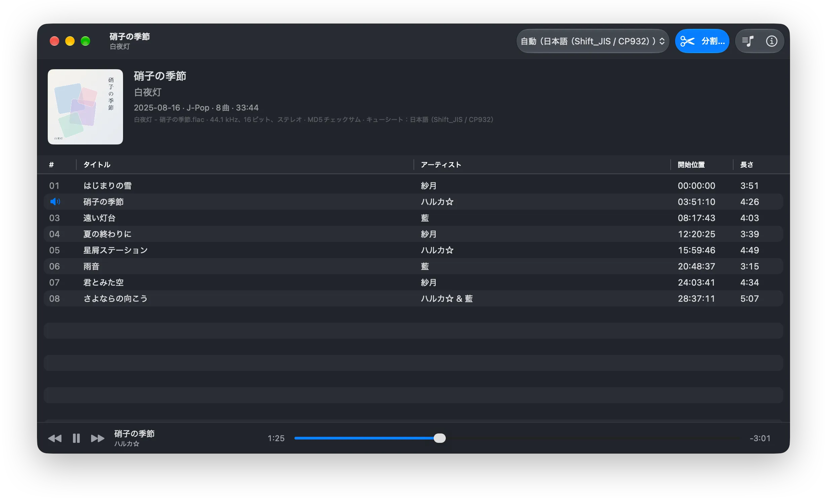Viewport: 827px width, 504px height.
Task: Skip to previous track with rewind icon
Action: coord(55,438)
